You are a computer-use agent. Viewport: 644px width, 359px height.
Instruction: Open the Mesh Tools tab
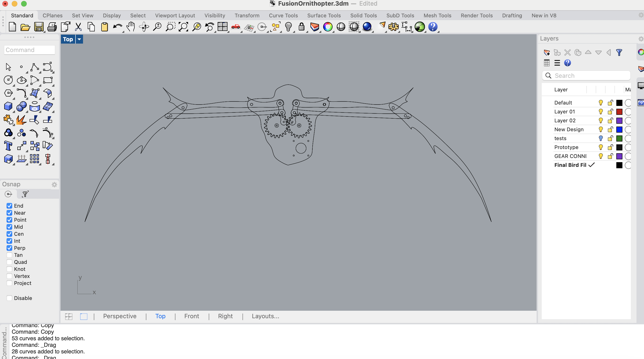coord(437,15)
